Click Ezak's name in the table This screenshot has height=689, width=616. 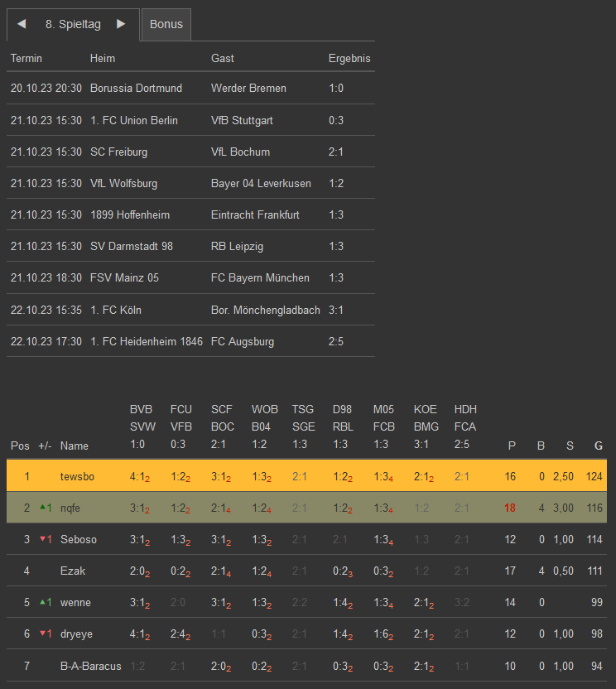(72, 571)
